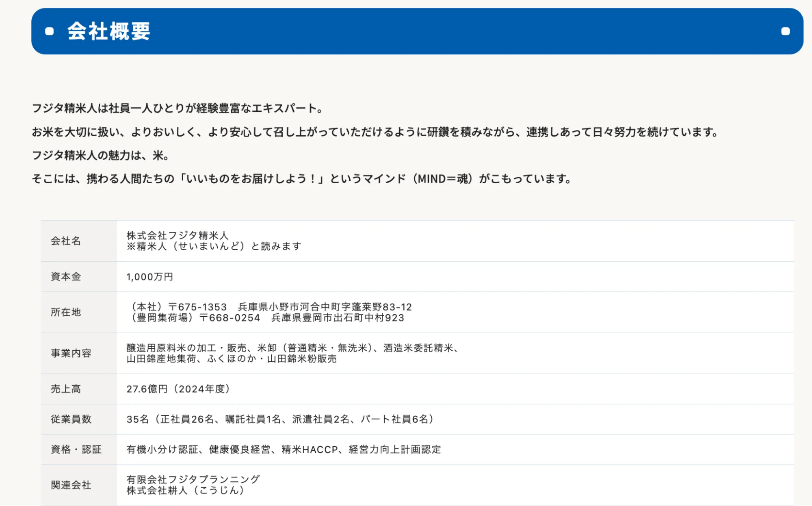Screen dimensions: 812x506
Task: Click the 従業員数 row label
Action: (x=71, y=419)
